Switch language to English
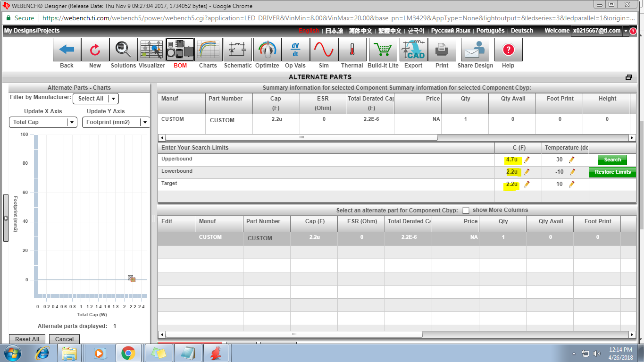 pos(309,31)
